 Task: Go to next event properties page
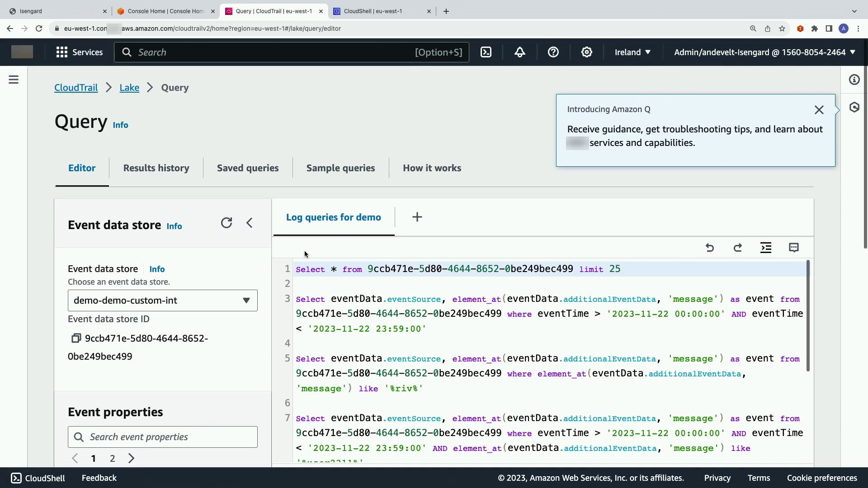click(131, 458)
